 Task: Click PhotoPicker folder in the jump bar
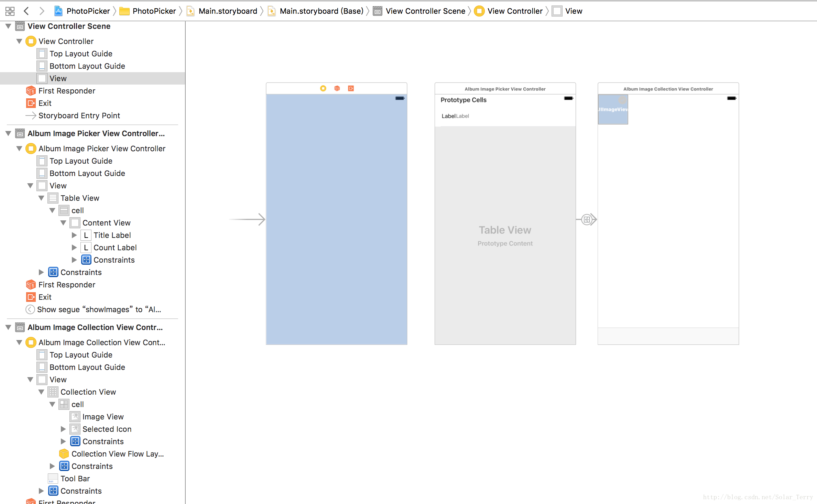148,11
